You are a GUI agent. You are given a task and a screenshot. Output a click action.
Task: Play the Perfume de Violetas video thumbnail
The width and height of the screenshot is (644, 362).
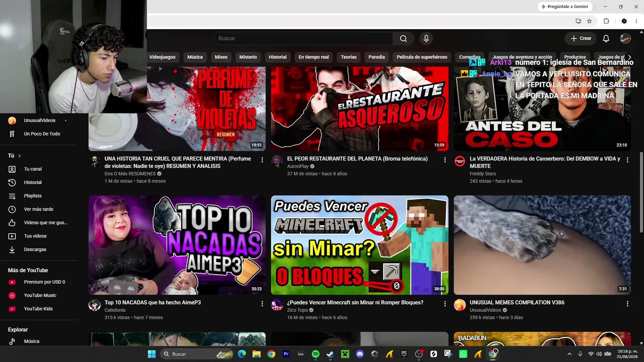coord(177,109)
